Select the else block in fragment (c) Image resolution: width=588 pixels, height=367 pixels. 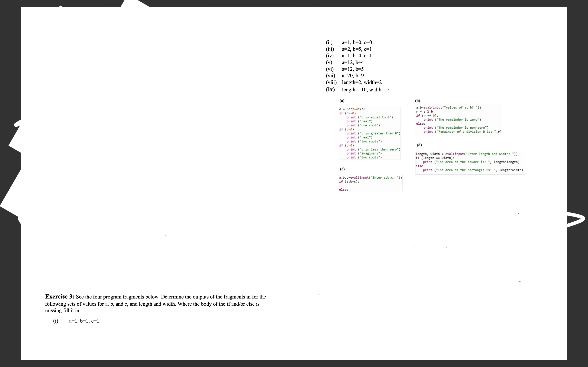point(343,190)
